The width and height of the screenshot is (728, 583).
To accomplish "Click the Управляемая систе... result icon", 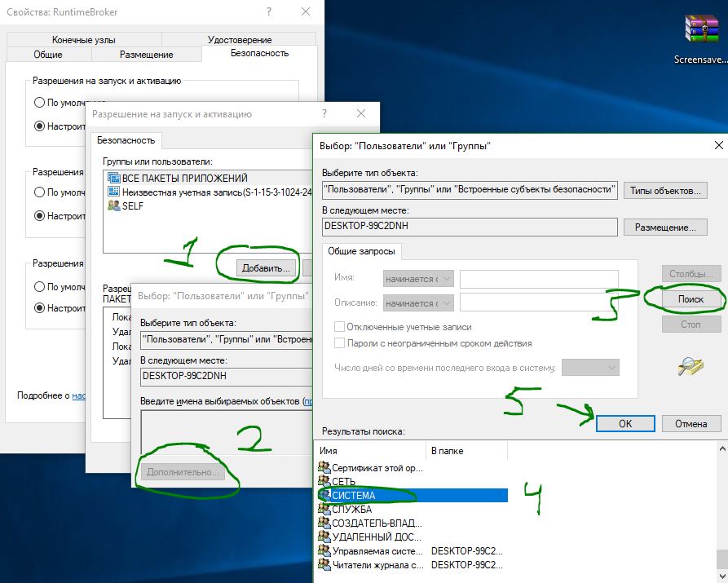I will pyautogui.click(x=324, y=551).
